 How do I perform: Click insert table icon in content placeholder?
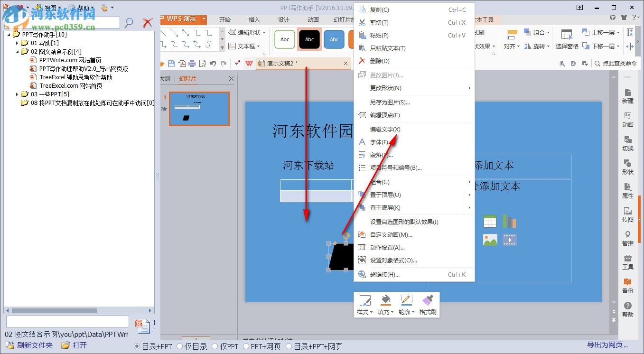click(490, 221)
